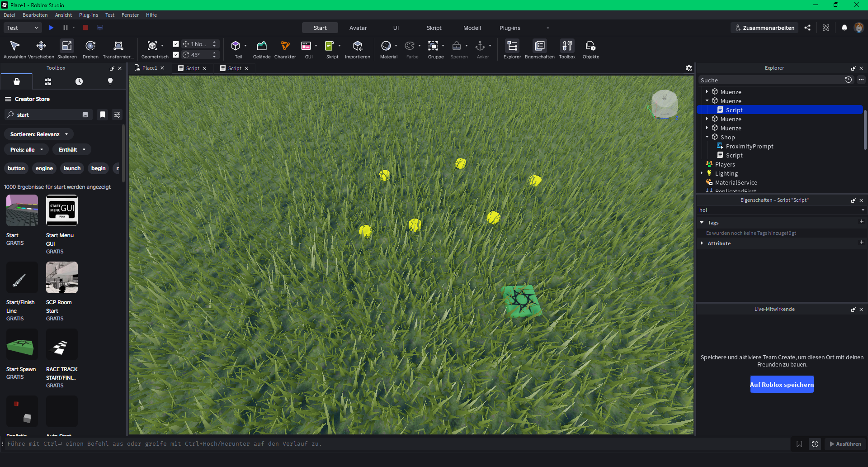Open the Sortieren: Relevanz dropdown
Viewport: 868px width, 467px height.
(39, 134)
